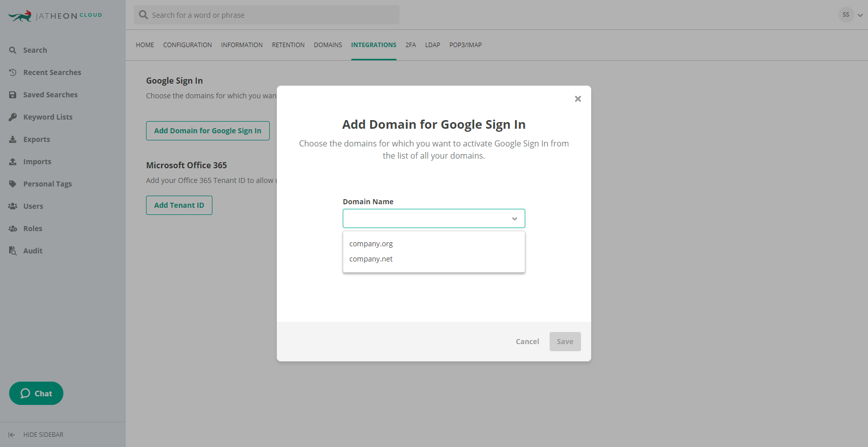Viewport: 868px width, 447px height.
Task: Click the Microsoft Office 365 heading
Action: (x=187, y=165)
